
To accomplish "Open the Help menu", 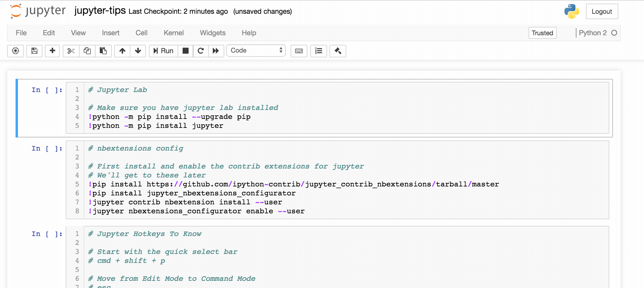I will point(249,33).
